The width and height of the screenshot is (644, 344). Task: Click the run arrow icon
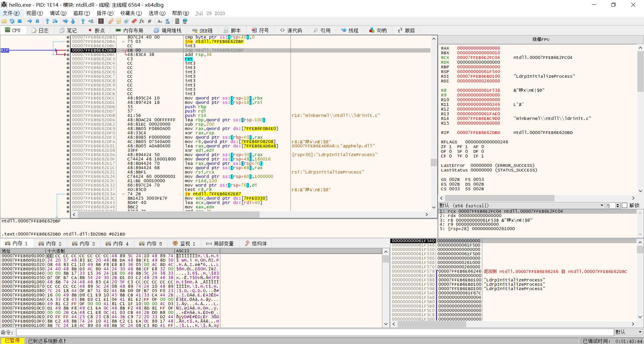(30, 21)
